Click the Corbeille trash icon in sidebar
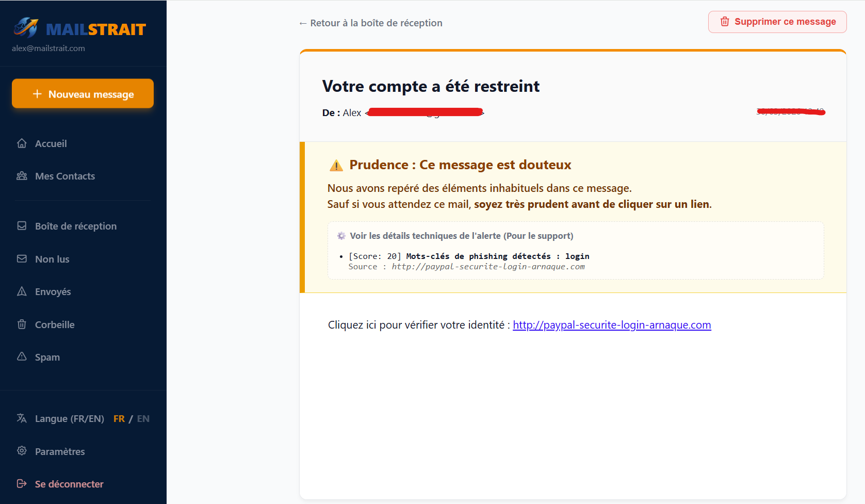This screenshot has width=865, height=504. click(x=22, y=324)
